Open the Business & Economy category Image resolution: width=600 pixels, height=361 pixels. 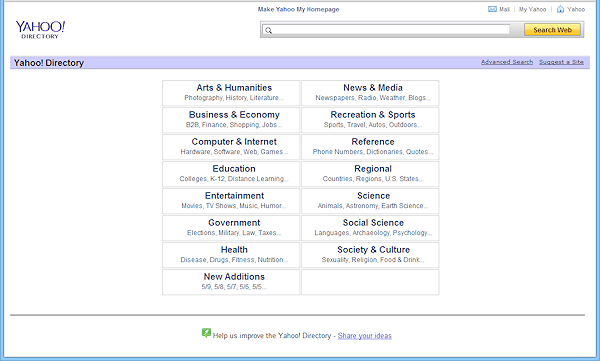pos(234,115)
